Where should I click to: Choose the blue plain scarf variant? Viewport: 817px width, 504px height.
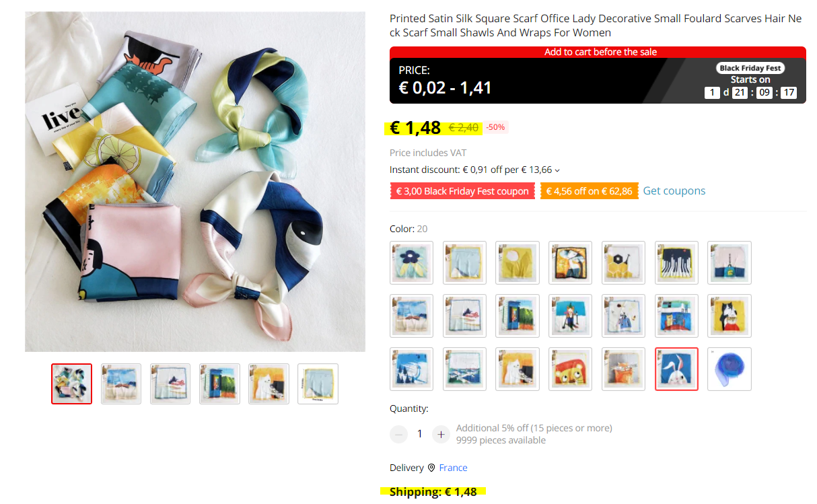pos(730,369)
